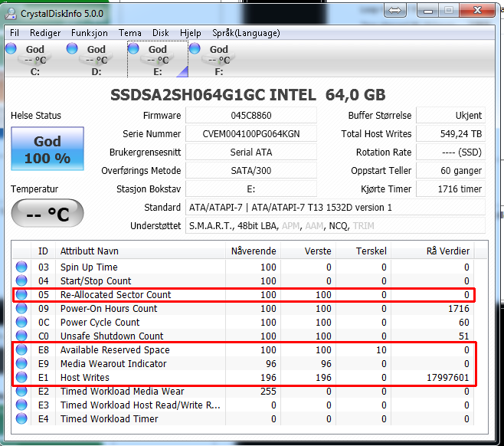Click the Attributt Navn column header
This screenshot has height=446, width=504.
(x=140, y=251)
